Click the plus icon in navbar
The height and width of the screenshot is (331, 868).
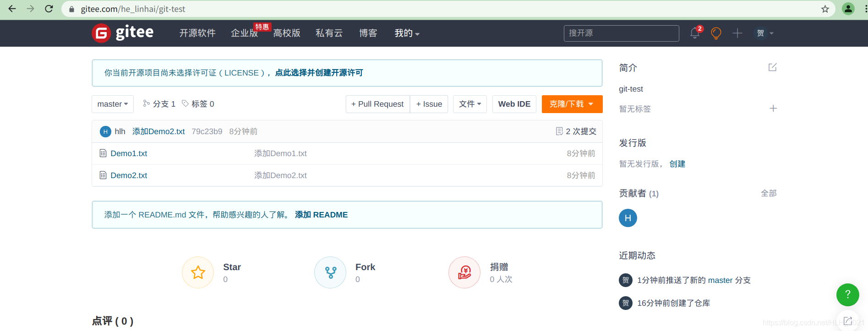tap(737, 33)
